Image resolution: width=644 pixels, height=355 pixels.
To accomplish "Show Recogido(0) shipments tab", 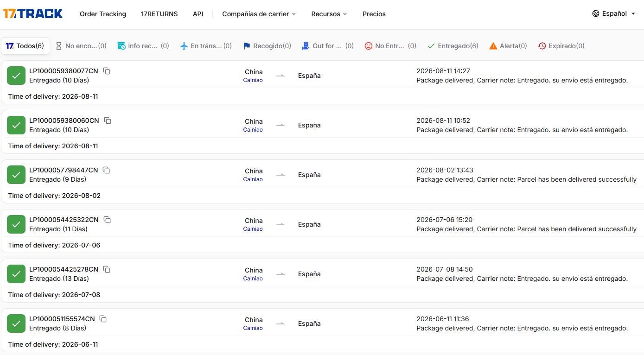I will pos(267,46).
